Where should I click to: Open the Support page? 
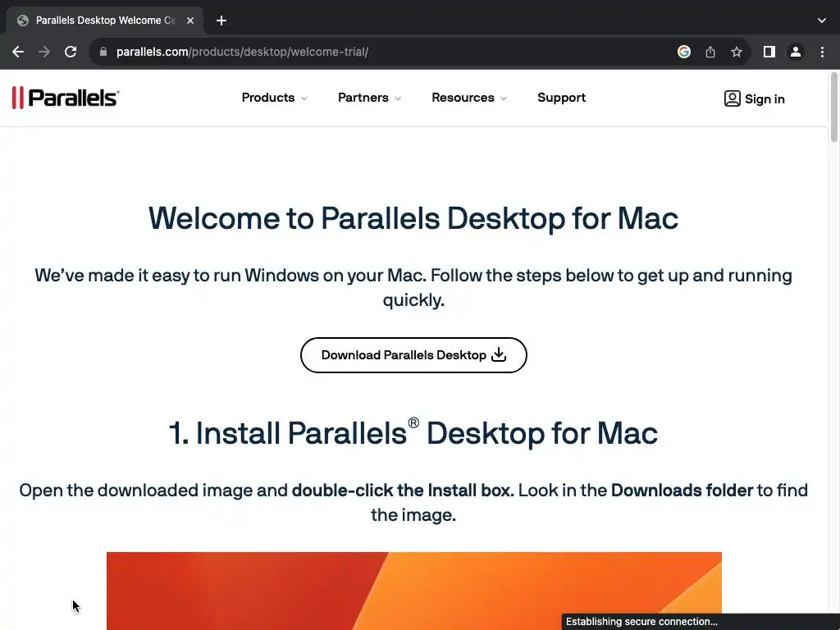coord(561,98)
